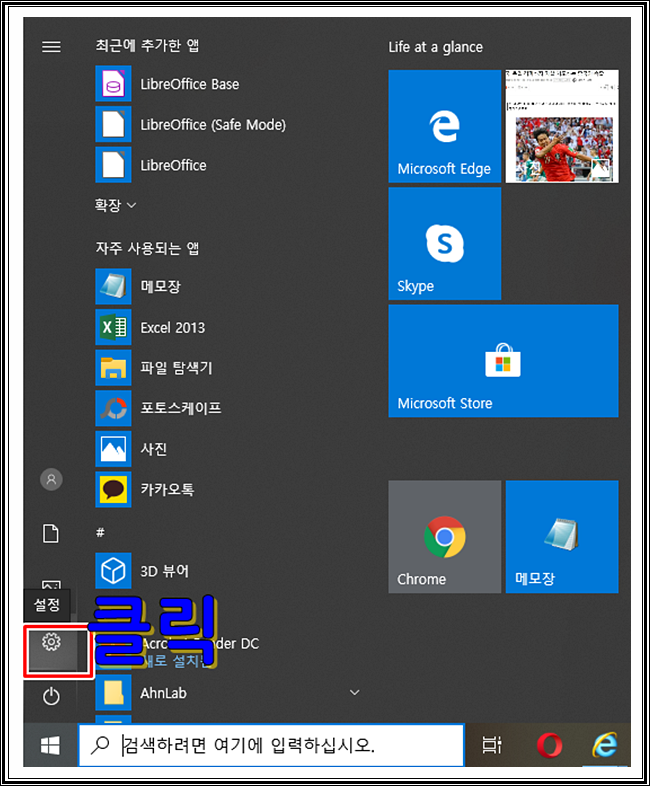Launch 포토스케이프 app
This screenshot has height=786, width=650.
(158, 408)
